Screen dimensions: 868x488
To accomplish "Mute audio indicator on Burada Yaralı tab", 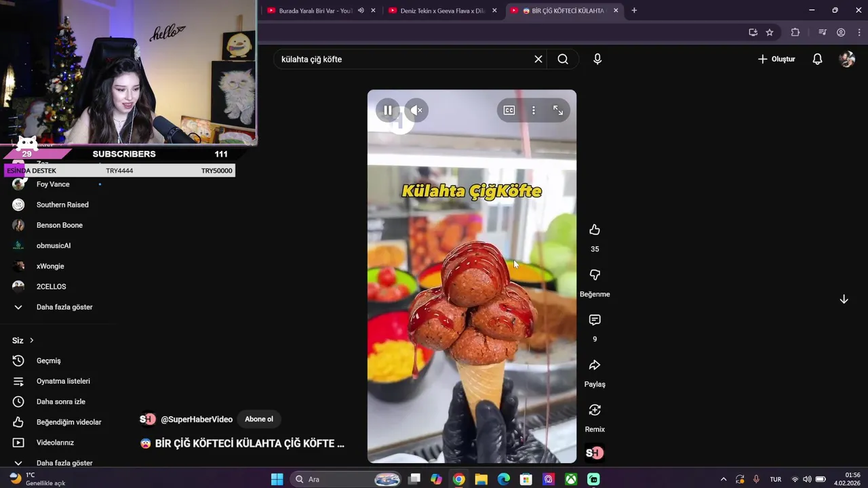I will click(x=361, y=11).
